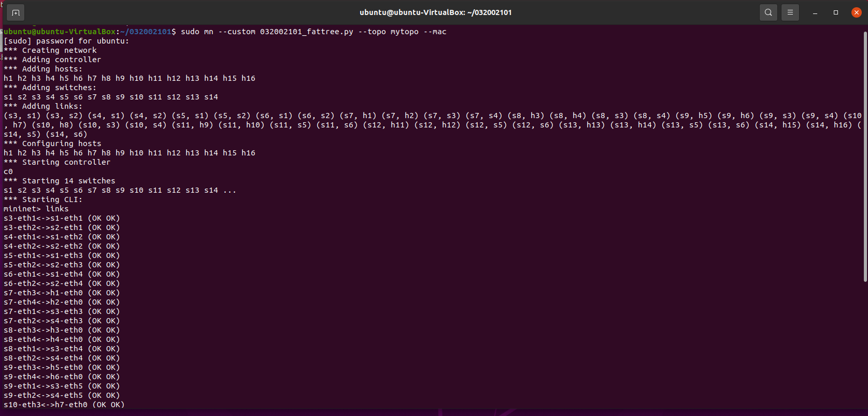This screenshot has height=416, width=868.
Task: Click the s6-eth2<->s2-eth4 link line
Action: click(x=62, y=283)
